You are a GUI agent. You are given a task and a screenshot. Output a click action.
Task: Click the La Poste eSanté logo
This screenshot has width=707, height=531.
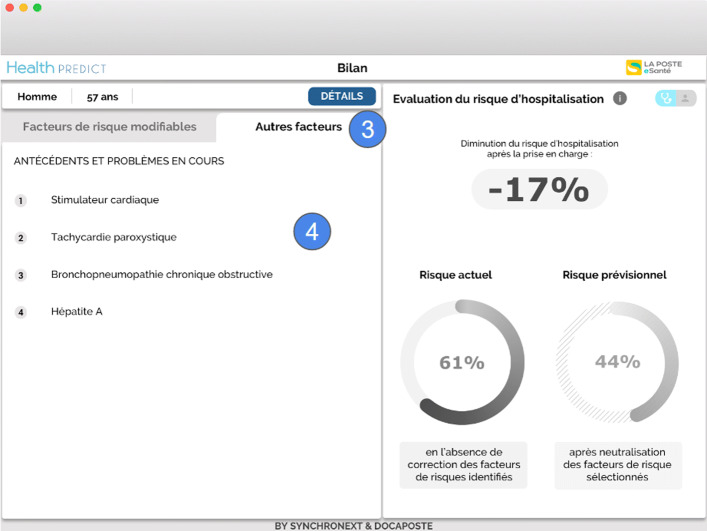(x=654, y=68)
